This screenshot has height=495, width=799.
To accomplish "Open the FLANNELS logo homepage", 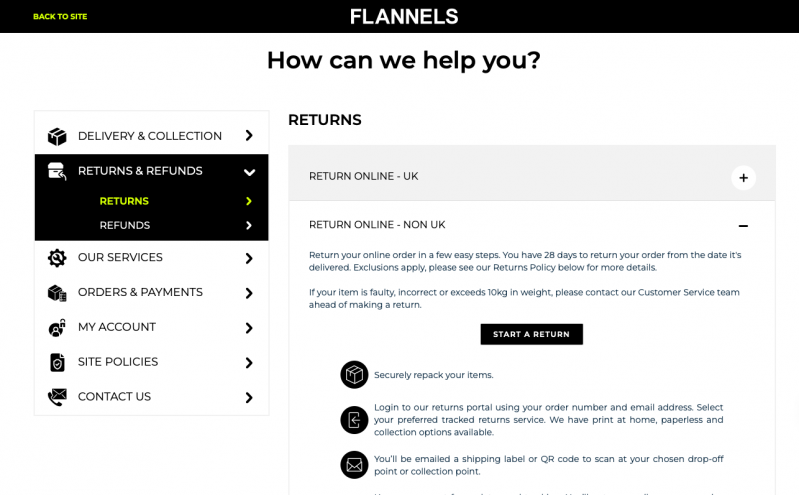I will point(404,16).
